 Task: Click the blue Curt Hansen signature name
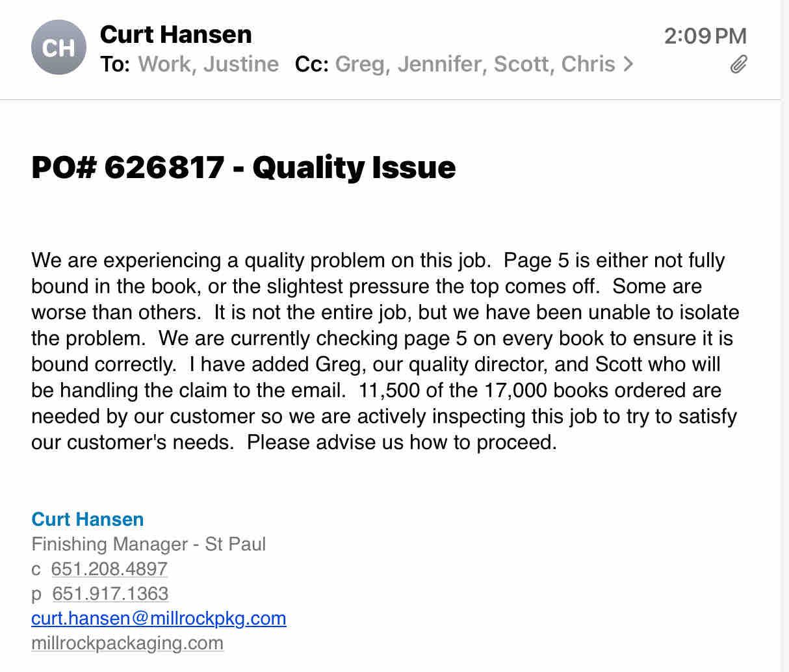click(88, 519)
